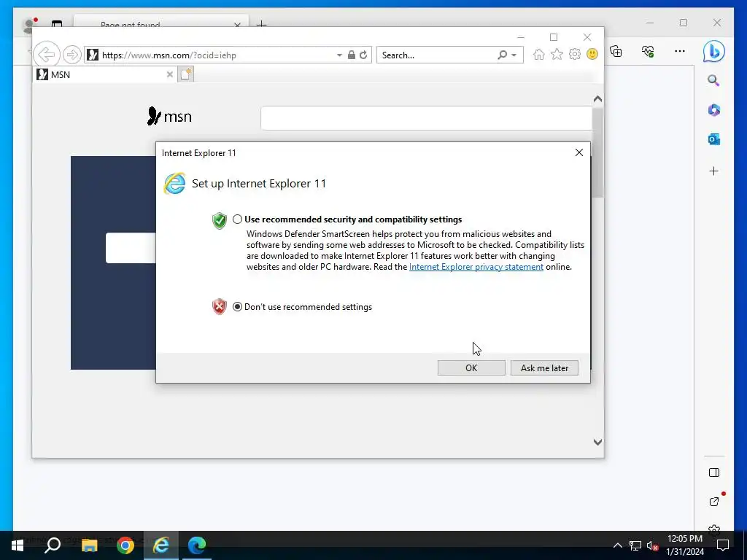Open Edge Settings and more menu
The height and width of the screenshot is (560, 747).
680,52
